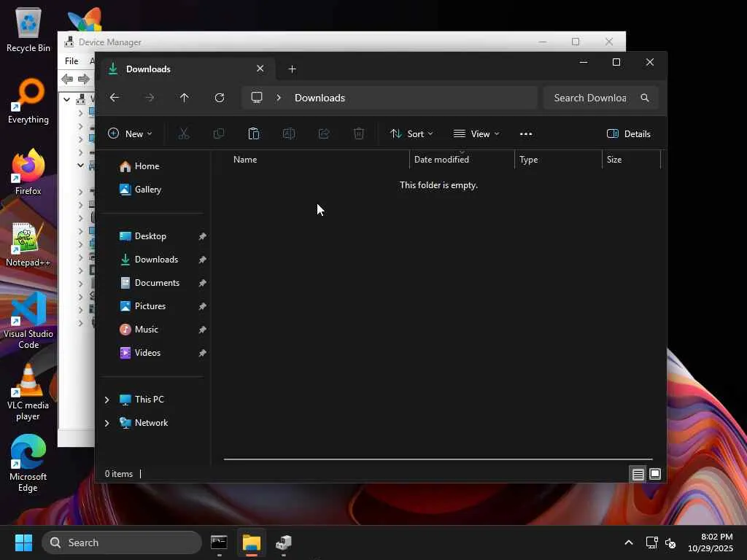Click the Rename icon in toolbar
Viewport: 747px width, 560px height.
coord(289,134)
